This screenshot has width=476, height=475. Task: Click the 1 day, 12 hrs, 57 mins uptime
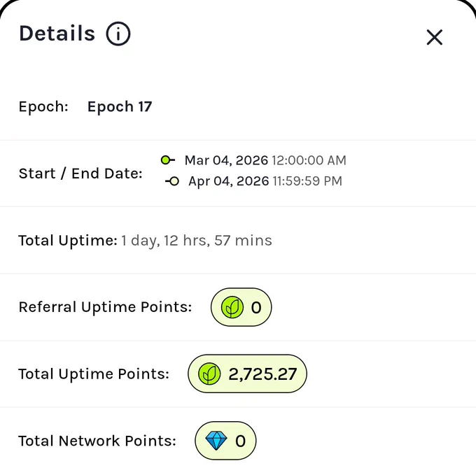pyautogui.click(x=197, y=241)
